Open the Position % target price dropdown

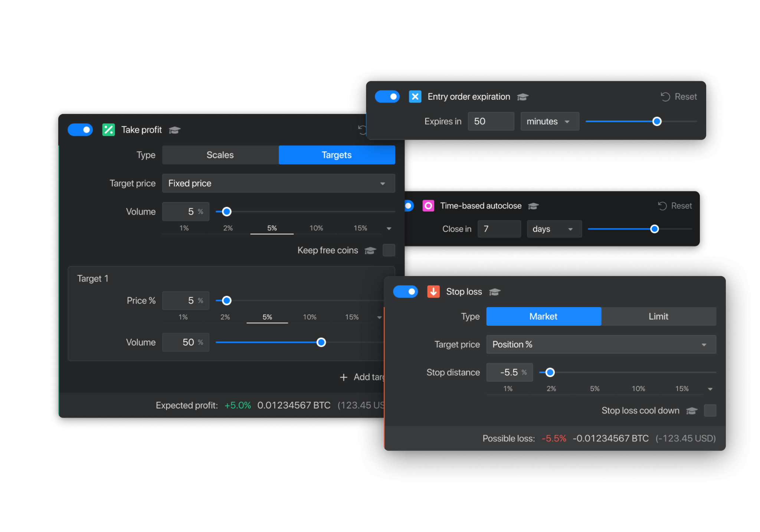pos(601,345)
